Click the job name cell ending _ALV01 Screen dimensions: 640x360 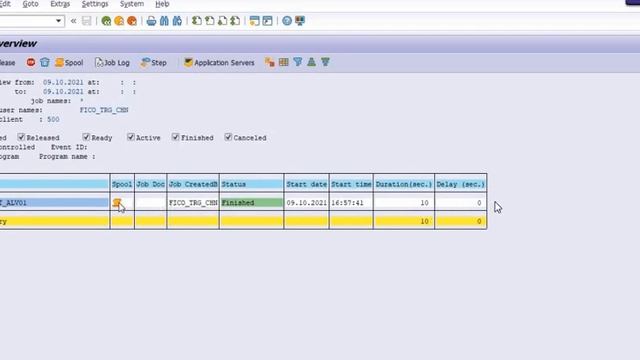click(x=54, y=202)
